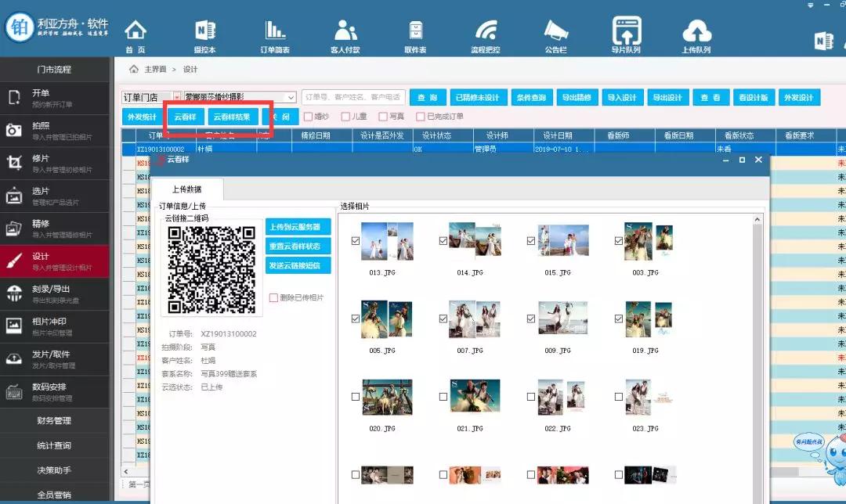
Task: Click 条件查询 button
Action: coord(531,98)
